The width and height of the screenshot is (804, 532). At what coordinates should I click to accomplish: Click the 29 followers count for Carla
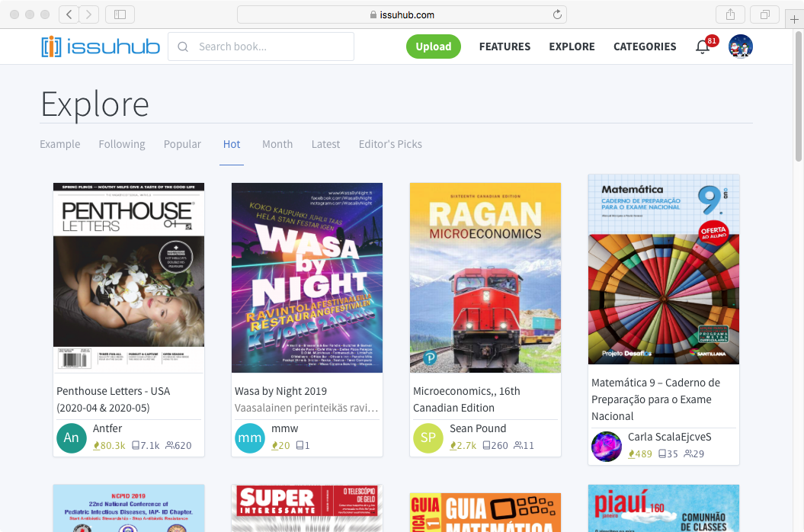pos(694,453)
